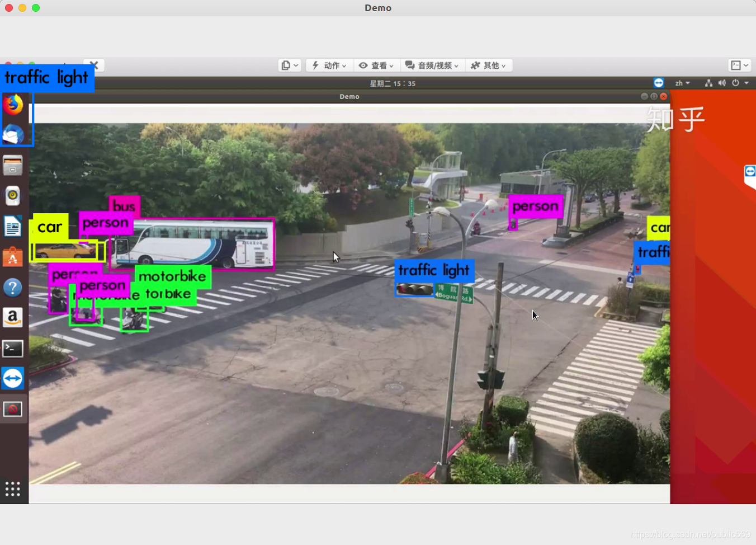
Task: Open the Terminal from the dock
Action: (13, 348)
